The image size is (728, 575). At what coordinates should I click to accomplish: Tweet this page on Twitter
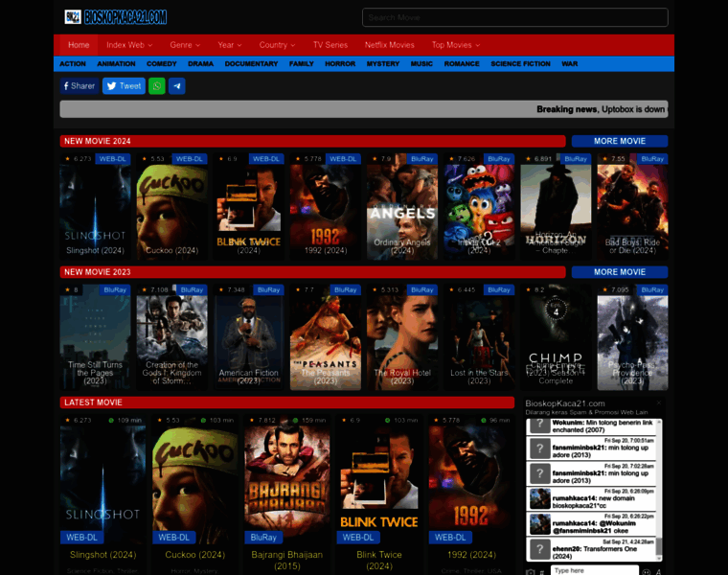[x=124, y=86]
